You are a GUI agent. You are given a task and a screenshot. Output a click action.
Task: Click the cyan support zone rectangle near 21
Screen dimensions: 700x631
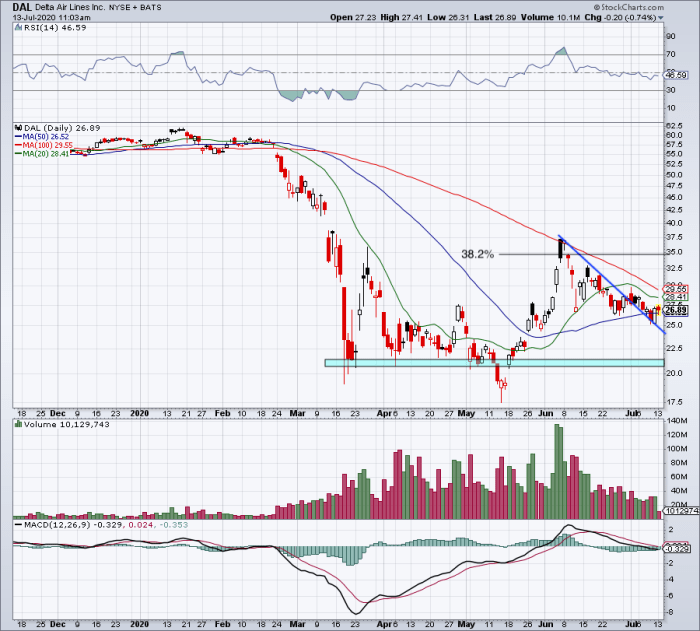tap(494, 363)
